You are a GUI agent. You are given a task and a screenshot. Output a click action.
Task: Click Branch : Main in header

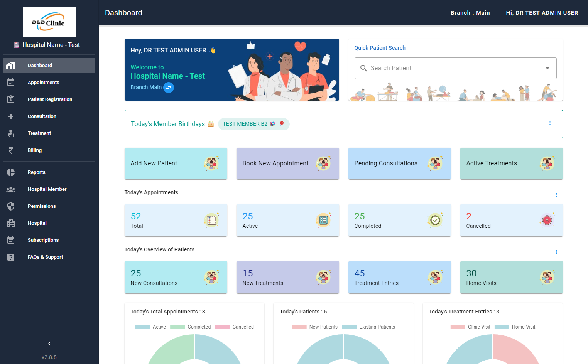pyautogui.click(x=470, y=13)
